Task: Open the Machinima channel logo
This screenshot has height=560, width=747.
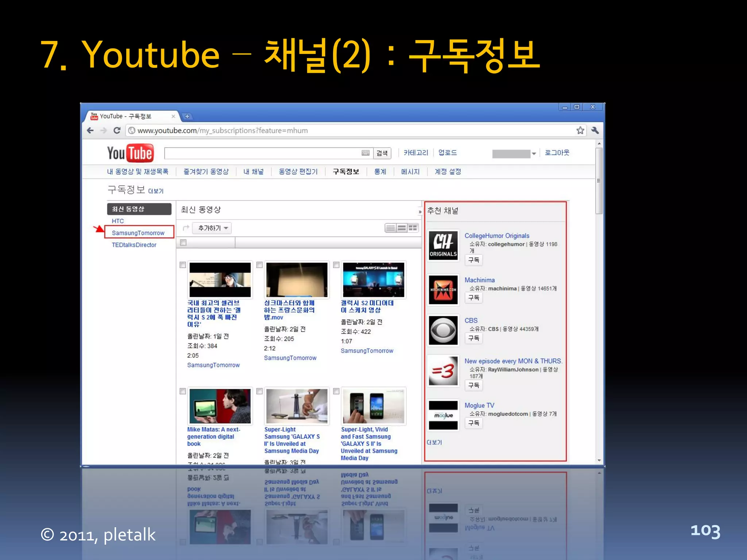Action: (443, 290)
